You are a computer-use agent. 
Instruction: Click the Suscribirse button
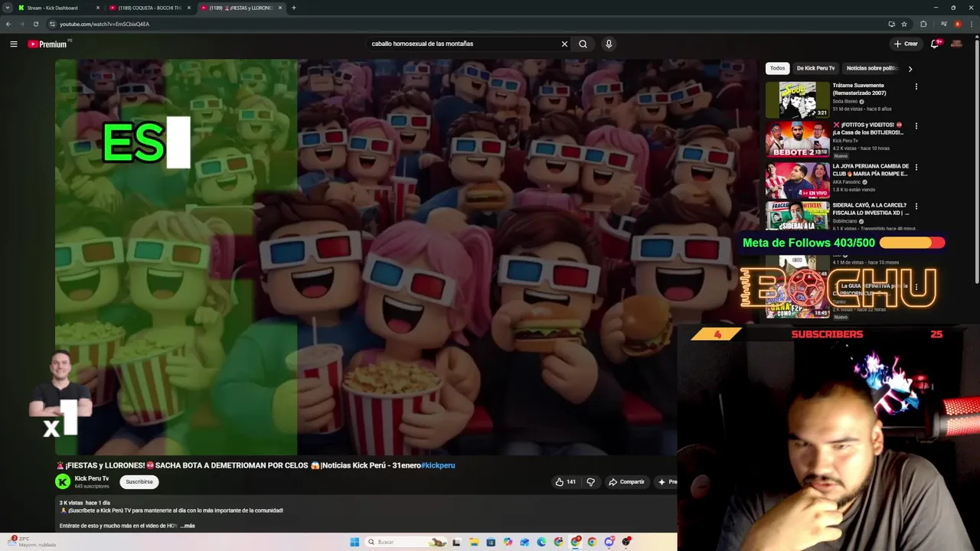click(139, 482)
